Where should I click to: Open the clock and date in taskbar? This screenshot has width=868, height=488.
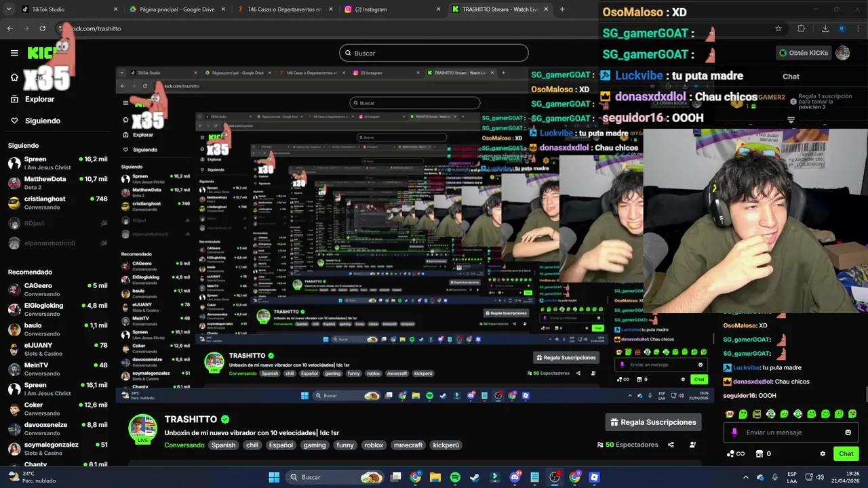[846, 477]
